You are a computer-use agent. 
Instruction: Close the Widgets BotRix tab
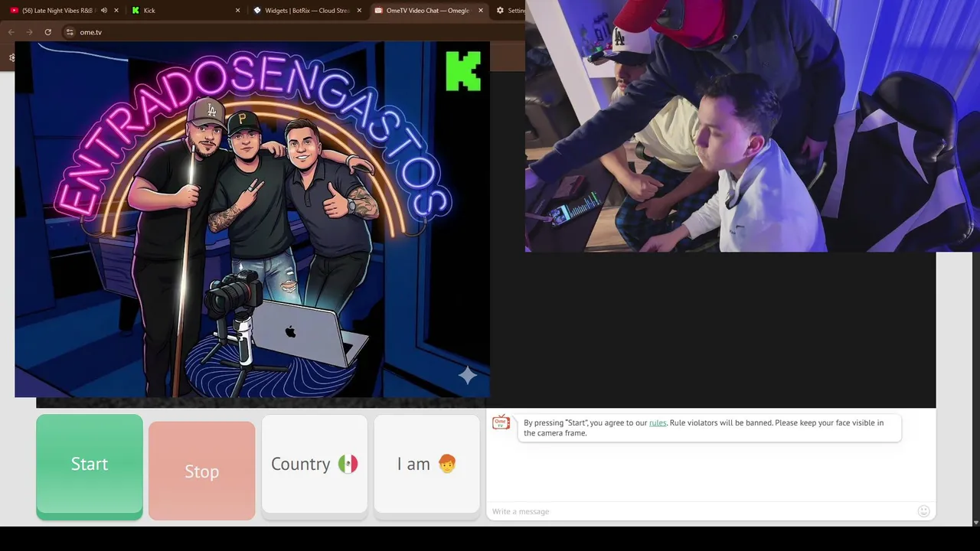[359, 11]
